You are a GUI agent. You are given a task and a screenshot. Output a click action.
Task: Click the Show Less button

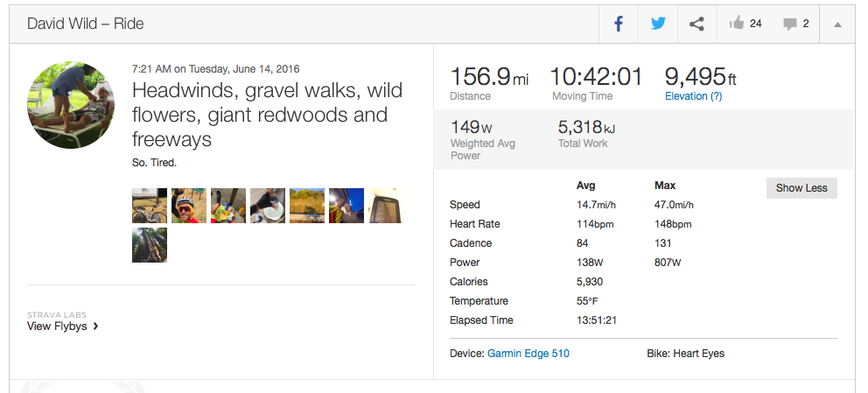click(801, 188)
